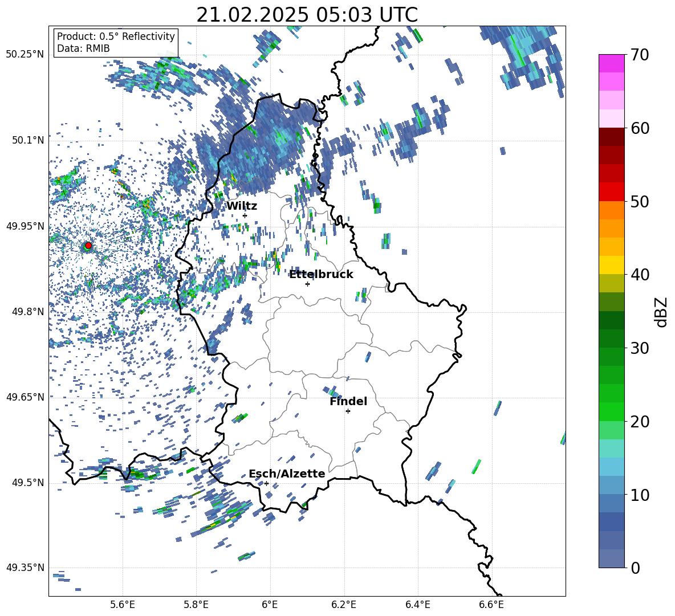Click the dBZ colorbar axis label

[x=661, y=312]
